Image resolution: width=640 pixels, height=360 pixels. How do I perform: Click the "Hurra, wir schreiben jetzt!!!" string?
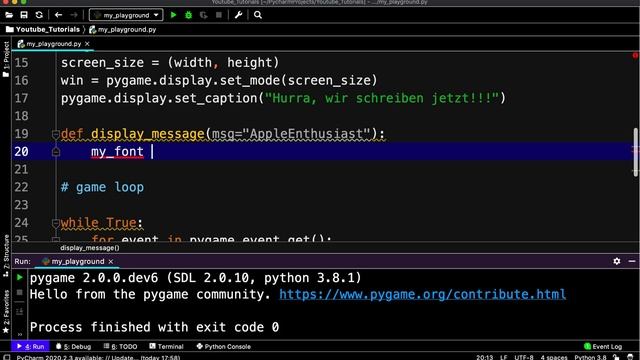pos(382,98)
